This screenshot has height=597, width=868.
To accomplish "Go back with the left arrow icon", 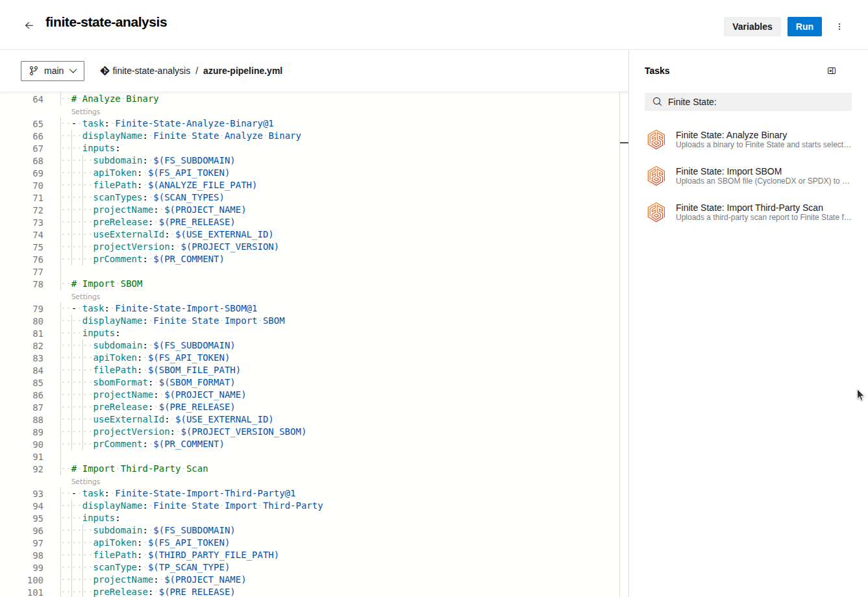I will pyautogui.click(x=29, y=25).
